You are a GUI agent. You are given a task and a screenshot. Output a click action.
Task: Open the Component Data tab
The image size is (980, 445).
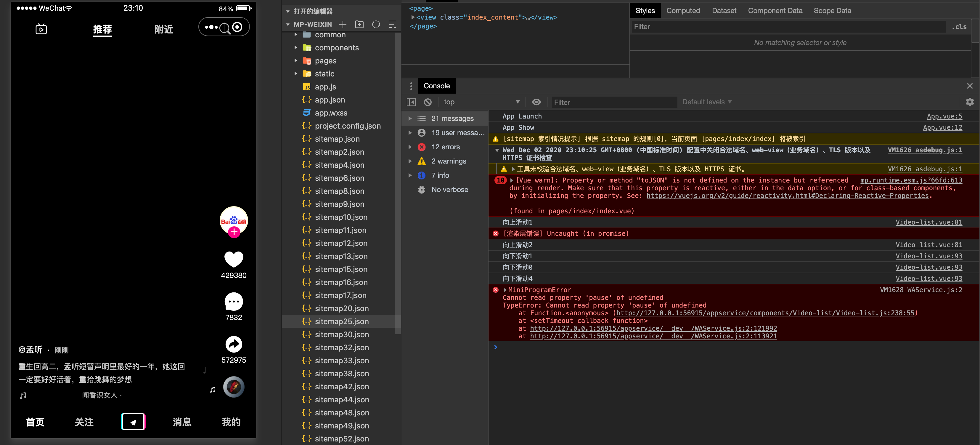coord(775,11)
